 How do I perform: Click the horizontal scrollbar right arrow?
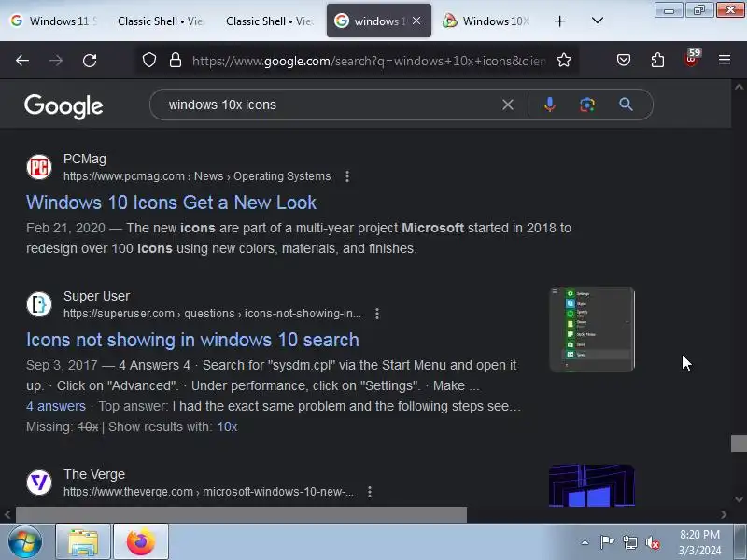[724, 515]
